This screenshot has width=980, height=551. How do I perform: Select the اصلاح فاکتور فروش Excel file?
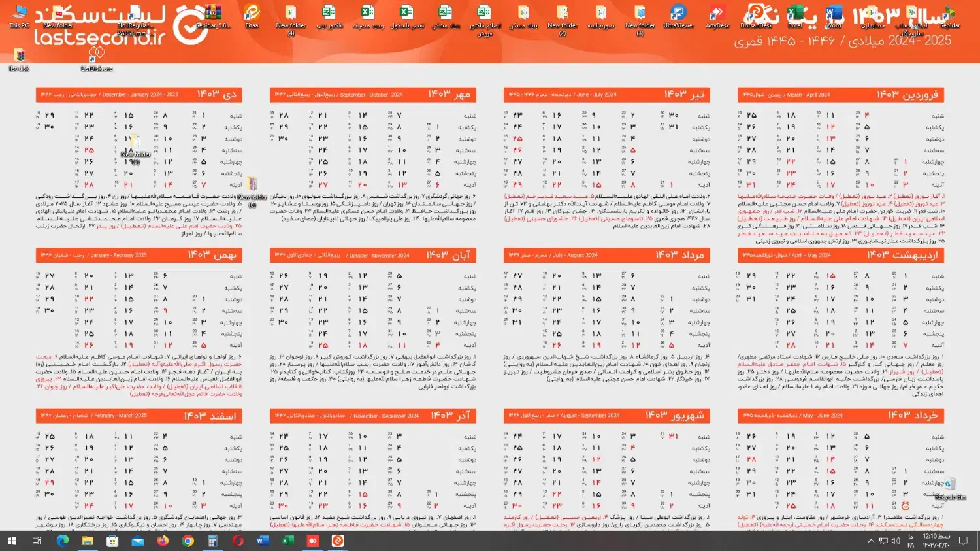click(x=485, y=20)
